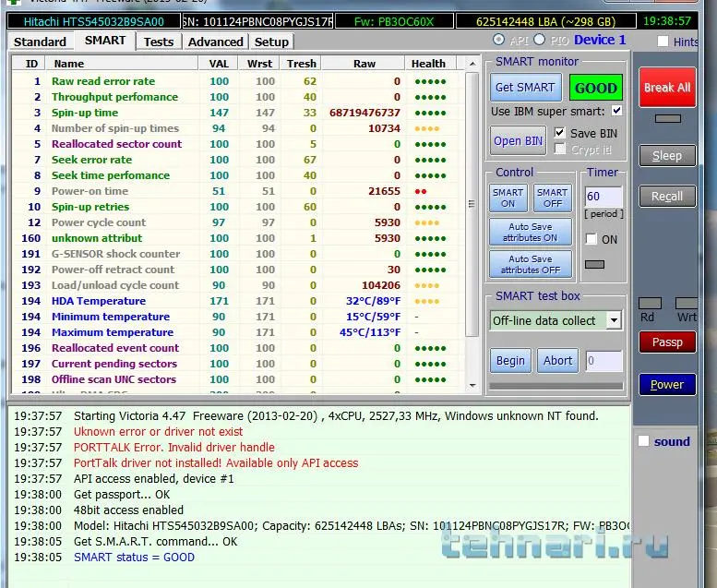This screenshot has width=717, height=588.
Task: Click the Get SMART button
Action: point(525,88)
